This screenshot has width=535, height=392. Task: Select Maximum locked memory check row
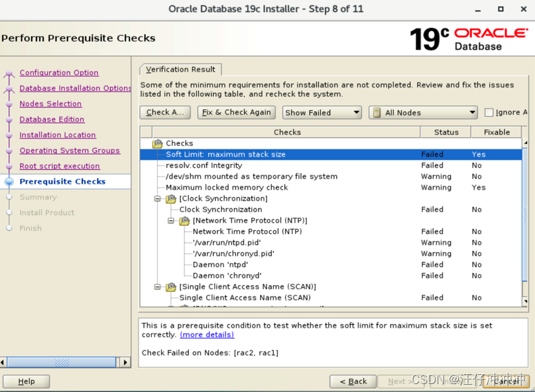coord(331,188)
